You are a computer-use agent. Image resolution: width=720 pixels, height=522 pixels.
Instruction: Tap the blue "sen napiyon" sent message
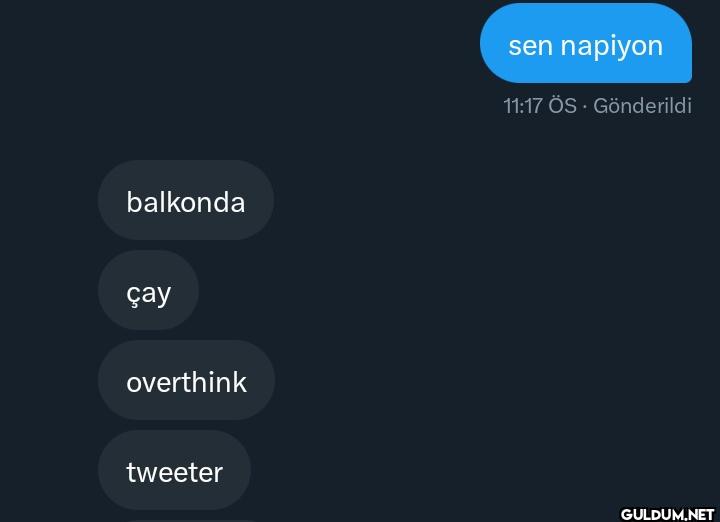click(586, 43)
